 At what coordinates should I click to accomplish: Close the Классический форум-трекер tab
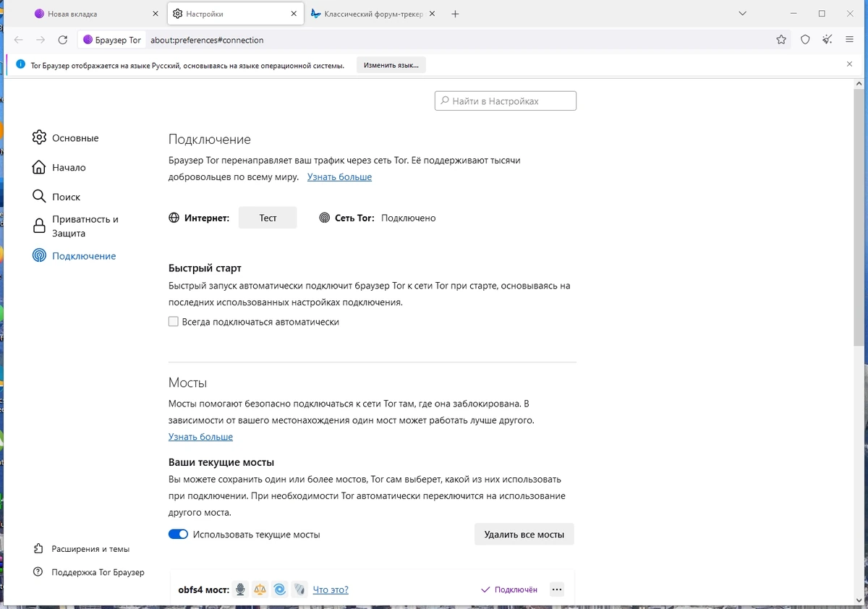click(x=432, y=14)
